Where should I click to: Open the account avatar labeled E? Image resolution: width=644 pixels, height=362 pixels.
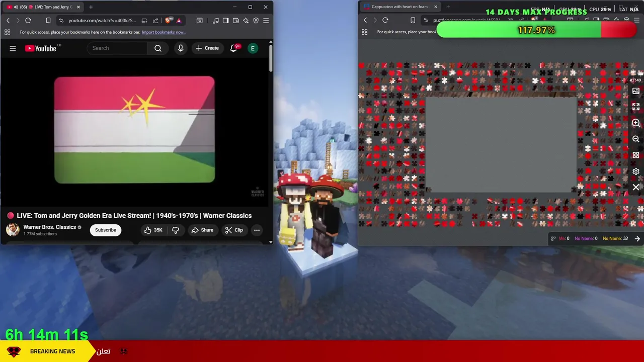[253, 48]
